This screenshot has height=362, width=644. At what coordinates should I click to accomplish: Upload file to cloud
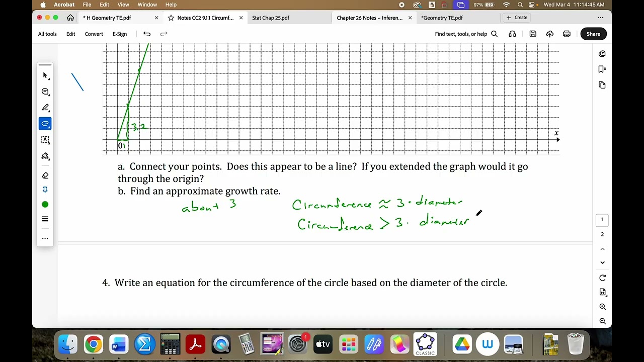click(550, 34)
